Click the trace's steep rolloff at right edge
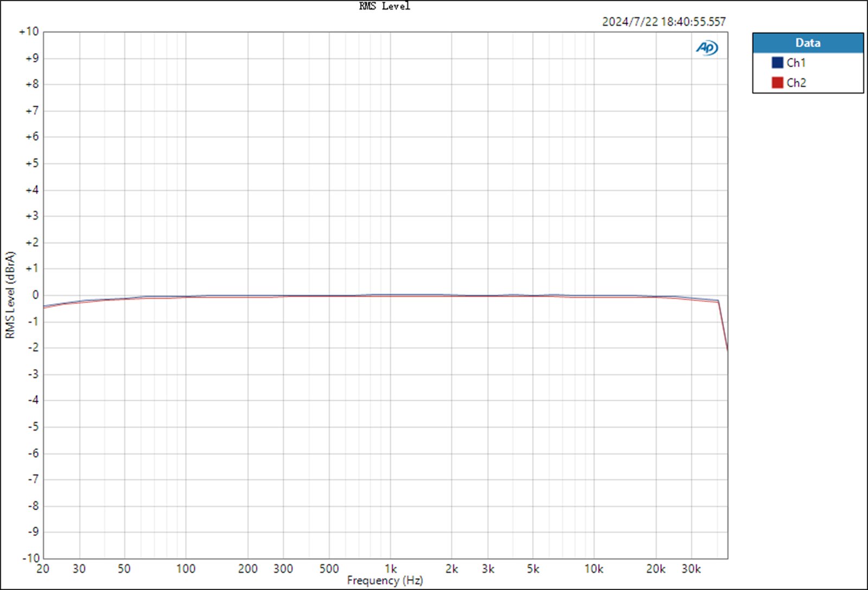868x590 pixels. click(723, 326)
